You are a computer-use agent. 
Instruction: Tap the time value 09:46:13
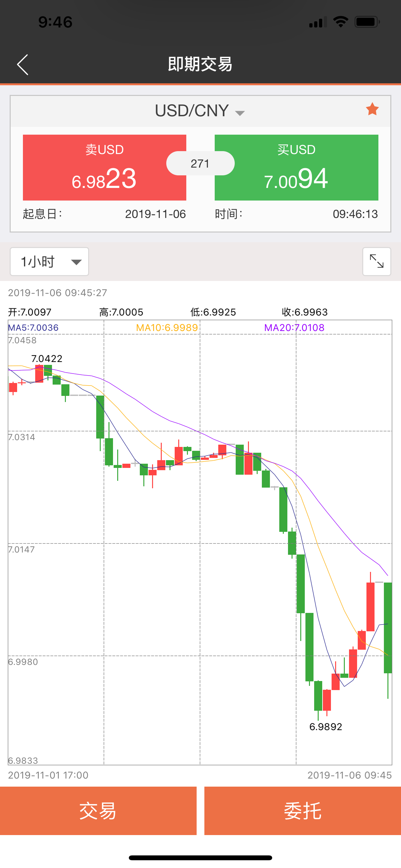click(x=355, y=214)
